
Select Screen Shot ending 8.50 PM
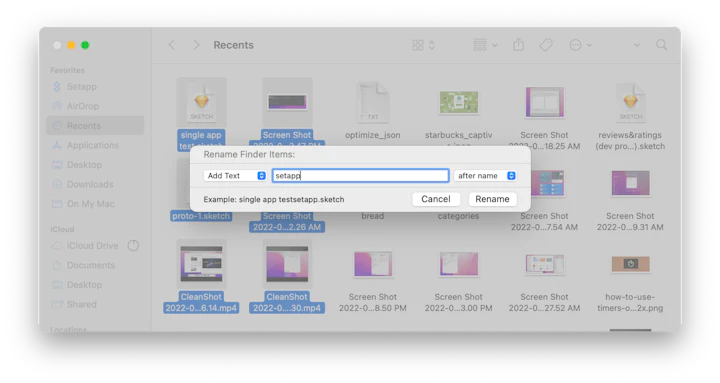click(373, 264)
